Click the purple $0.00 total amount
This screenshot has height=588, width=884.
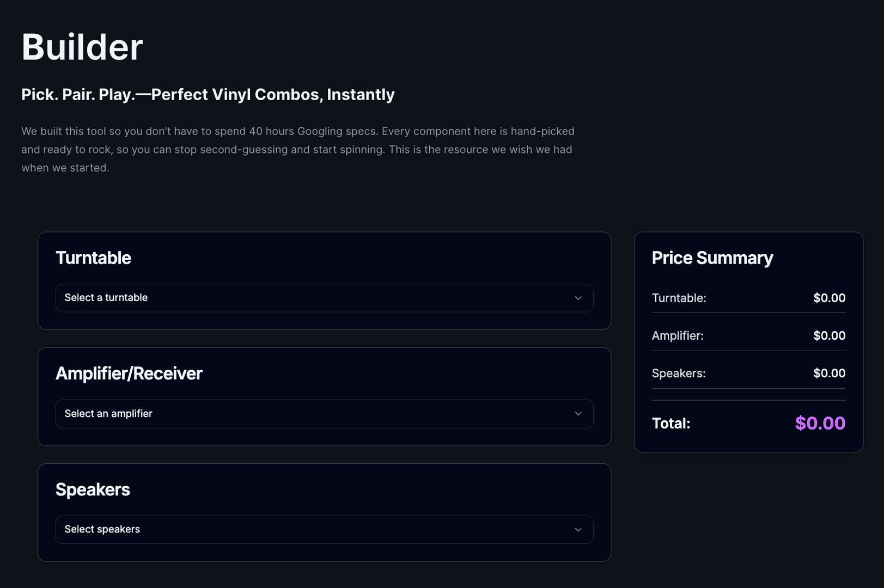(x=821, y=423)
